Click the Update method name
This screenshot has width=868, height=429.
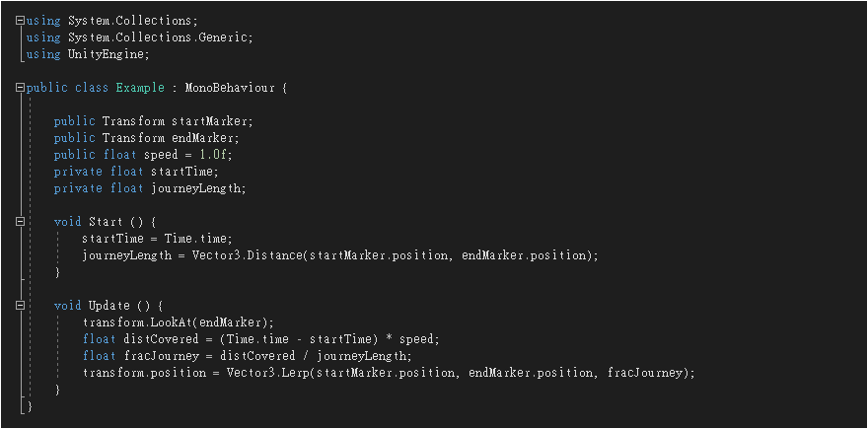109,306
